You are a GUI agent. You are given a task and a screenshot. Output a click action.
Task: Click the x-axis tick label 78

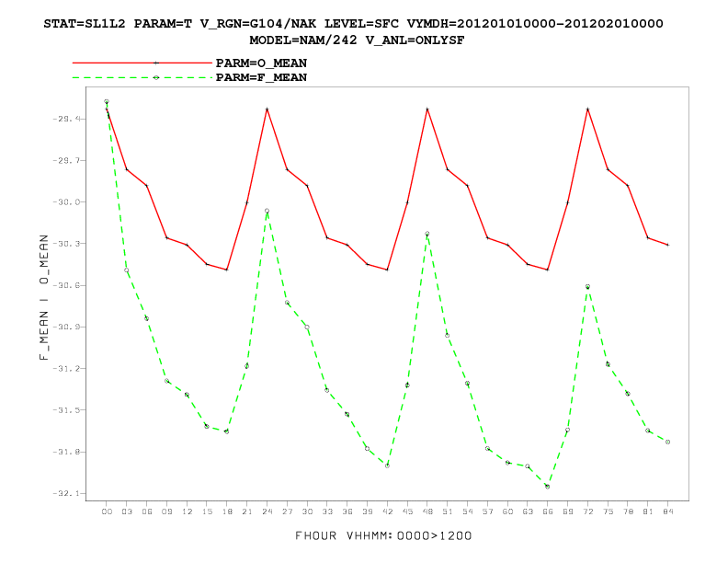(628, 511)
